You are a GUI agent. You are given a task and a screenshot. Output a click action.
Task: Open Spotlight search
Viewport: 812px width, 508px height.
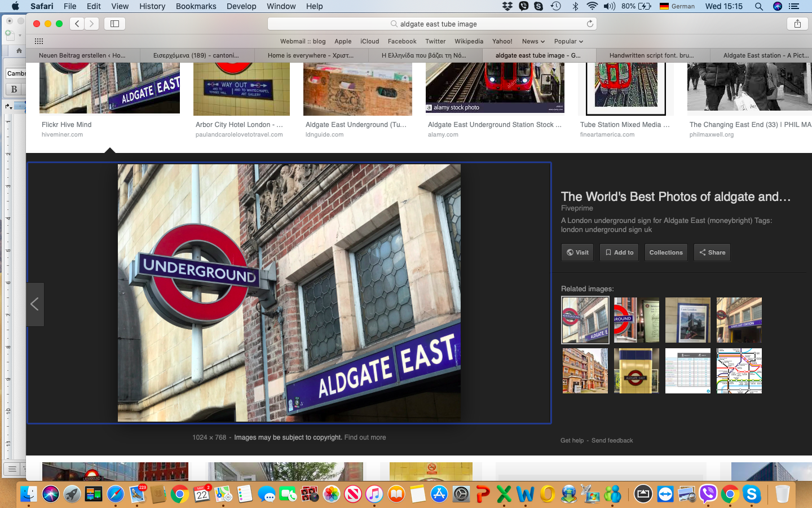[759, 6]
